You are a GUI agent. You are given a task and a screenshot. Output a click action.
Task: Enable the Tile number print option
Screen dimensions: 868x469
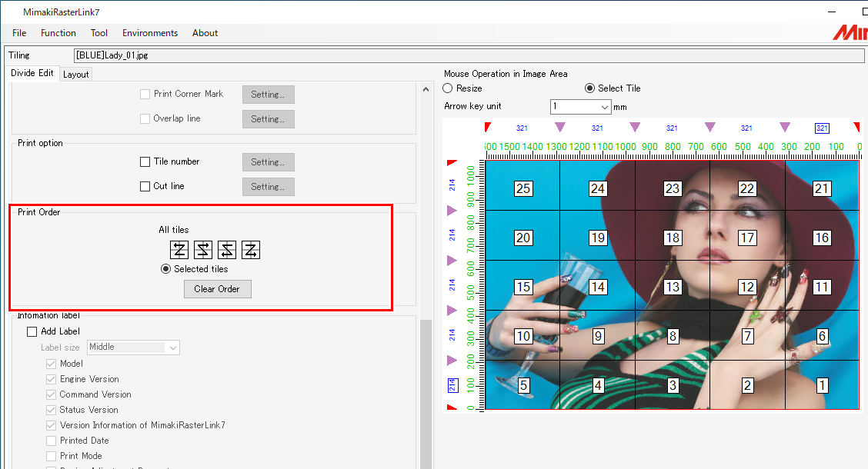point(144,161)
